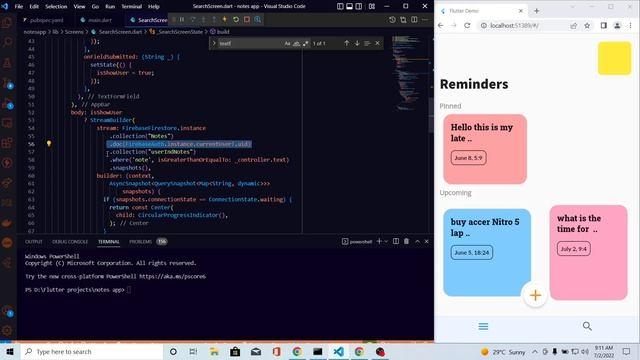Toggle Match Whole Word in find widget
Viewport: 640px width, 360px height.
[296, 43]
